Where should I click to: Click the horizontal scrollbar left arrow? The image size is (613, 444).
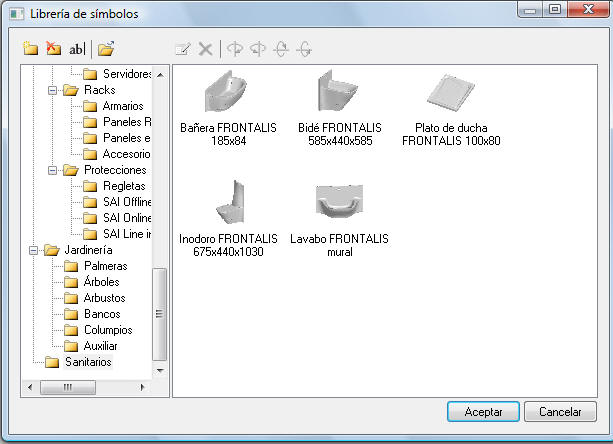point(30,387)
